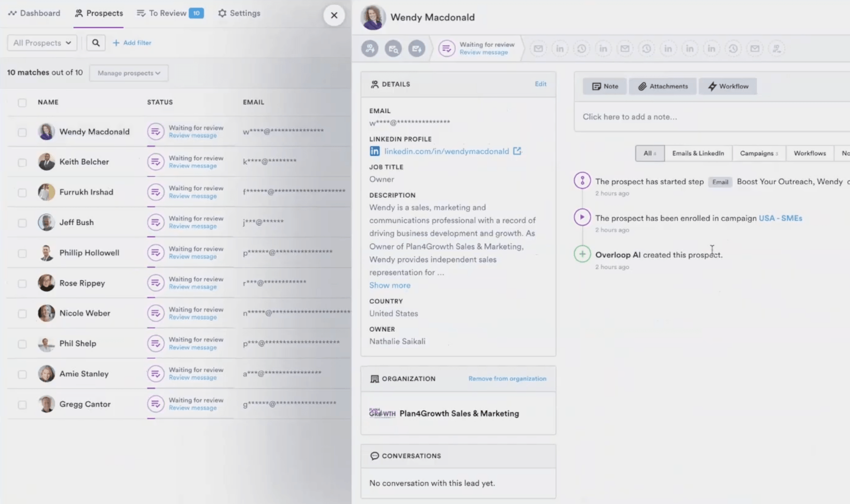
Task: Click Add filter
Action: (132, 43)
